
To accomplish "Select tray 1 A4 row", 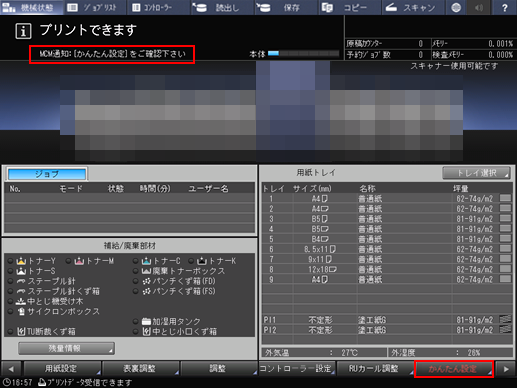I will (387, 199).
